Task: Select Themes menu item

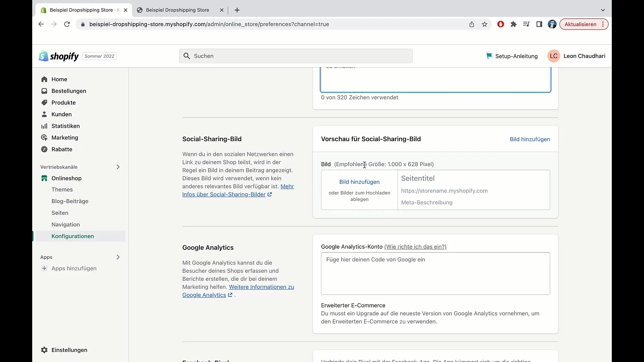Action: [62, 189]
